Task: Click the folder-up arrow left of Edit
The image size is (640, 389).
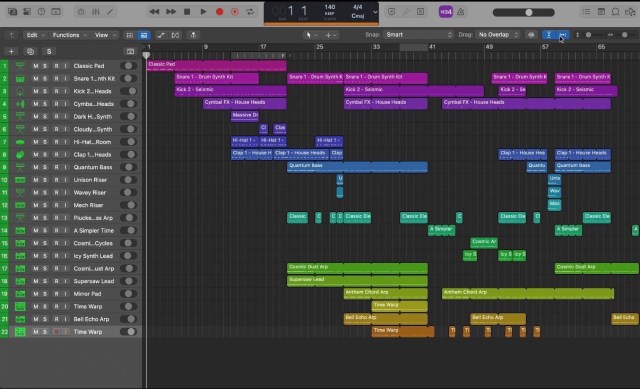Action: tap(12, 35)
